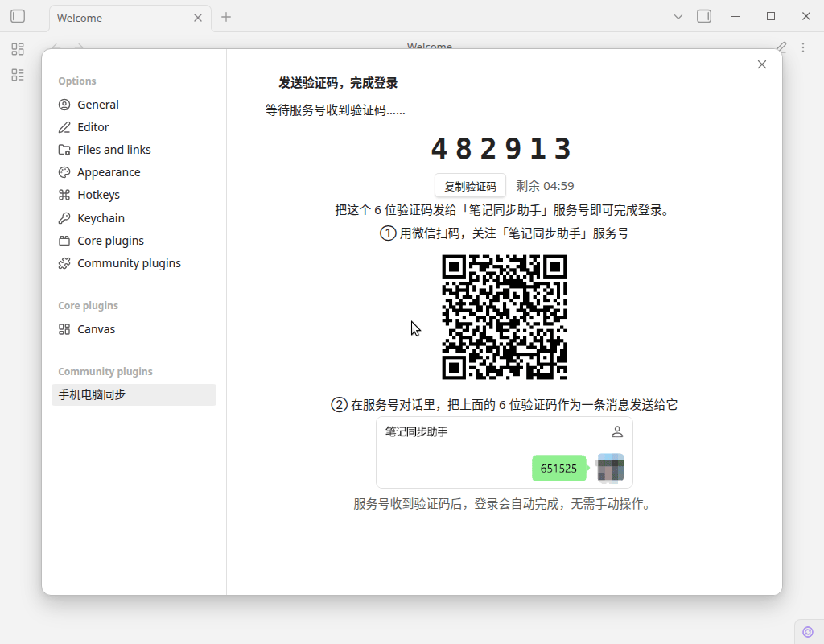Click the edit pencil icon behind dialog
824x644 pixels.
(x=781, y=47)
